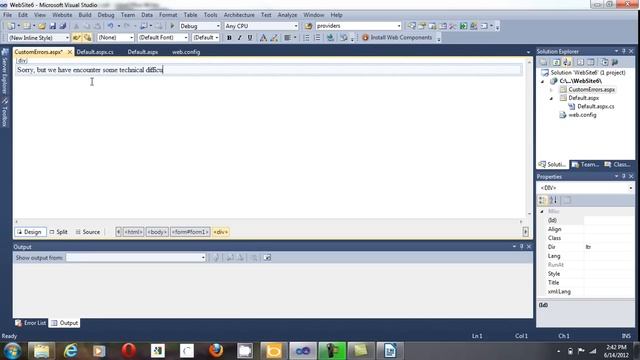640x360 pixels.
Task: Switch to Source view
Action: [88, 232]
